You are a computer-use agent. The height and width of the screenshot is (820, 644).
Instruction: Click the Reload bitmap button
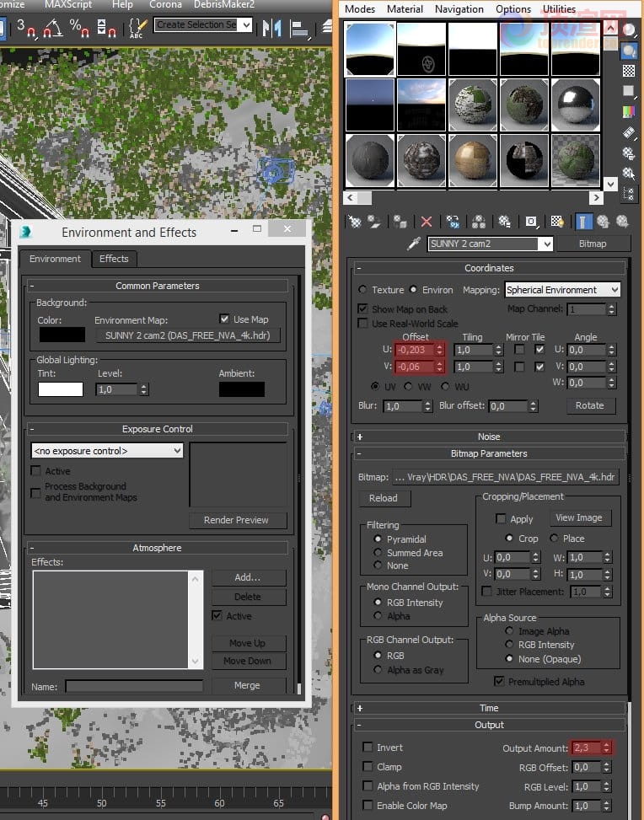(x=384, y=498)
